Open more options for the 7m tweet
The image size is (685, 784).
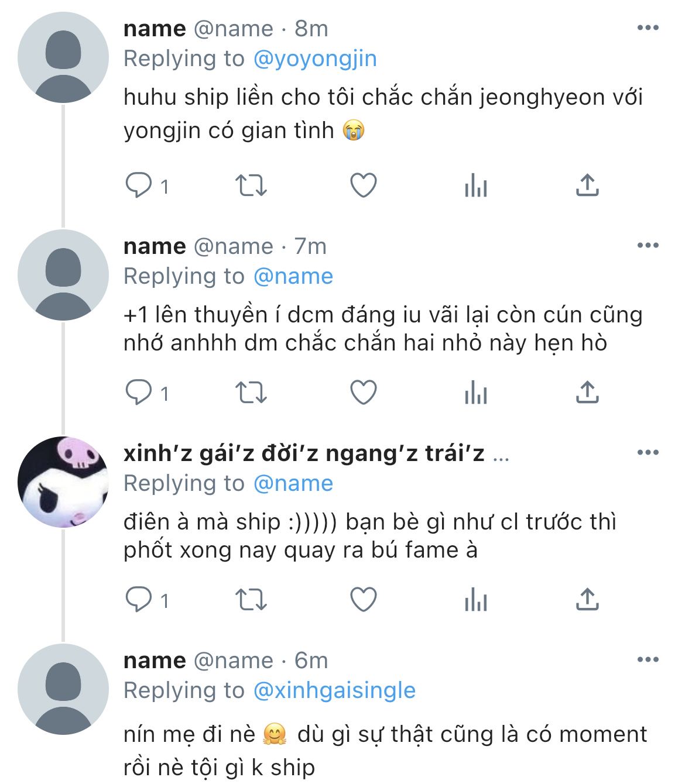[648, 246]
